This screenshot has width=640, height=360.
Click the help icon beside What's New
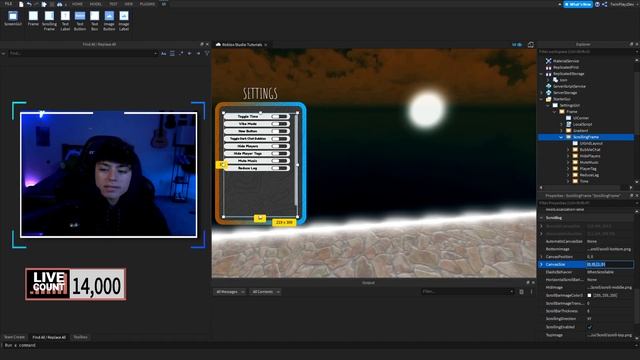(x=597, y=4)
